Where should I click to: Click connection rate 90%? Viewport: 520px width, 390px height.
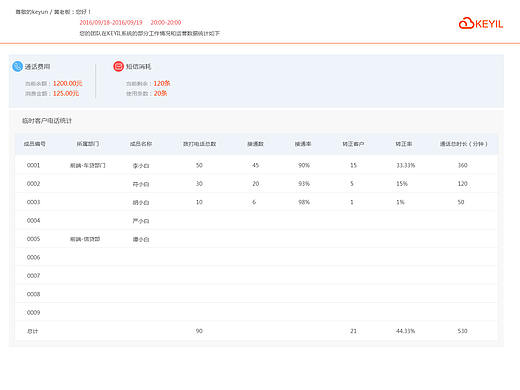pos(304,165)
